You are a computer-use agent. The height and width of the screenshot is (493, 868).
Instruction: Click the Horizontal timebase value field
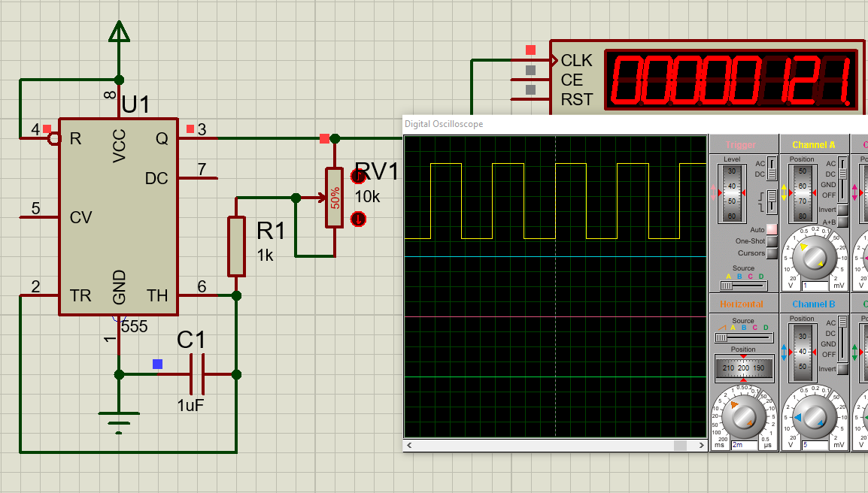click(743, 445)
